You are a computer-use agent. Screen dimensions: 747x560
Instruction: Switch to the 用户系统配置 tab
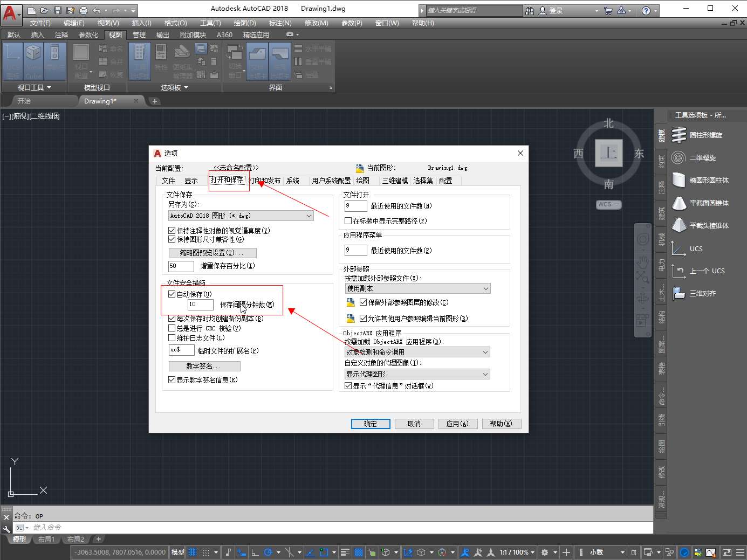pyautogui.click(x=331, y=181)
